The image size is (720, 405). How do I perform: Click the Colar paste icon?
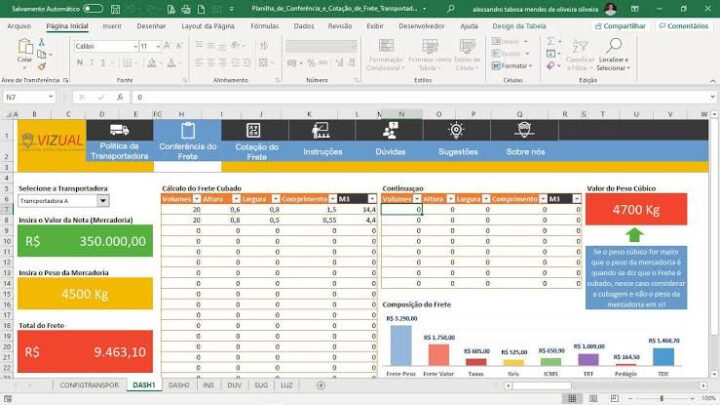coord(25,49)
